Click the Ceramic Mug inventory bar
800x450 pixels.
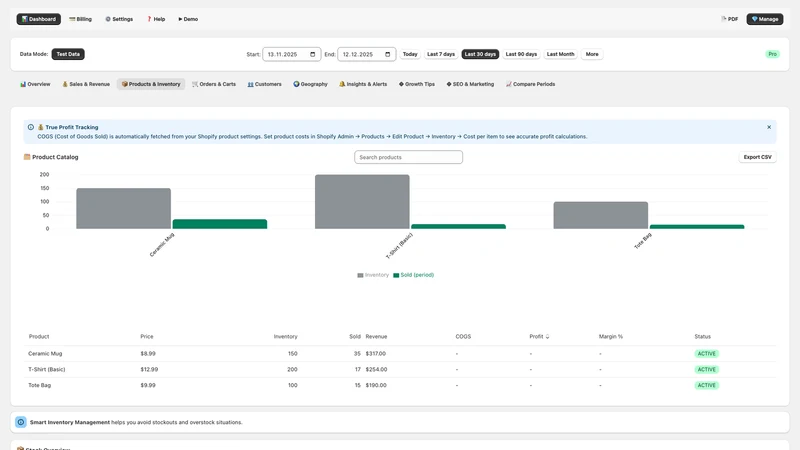click(x=123, y=209)
